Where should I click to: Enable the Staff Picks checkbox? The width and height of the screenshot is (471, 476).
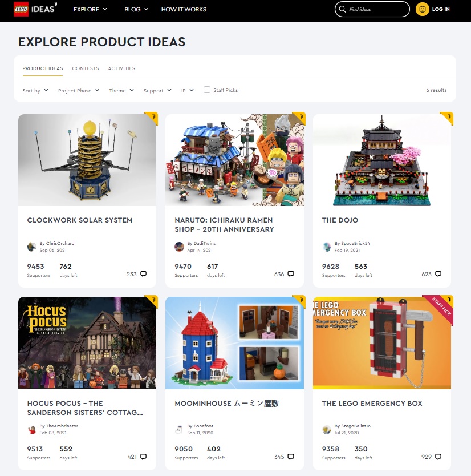click(207, 90)
